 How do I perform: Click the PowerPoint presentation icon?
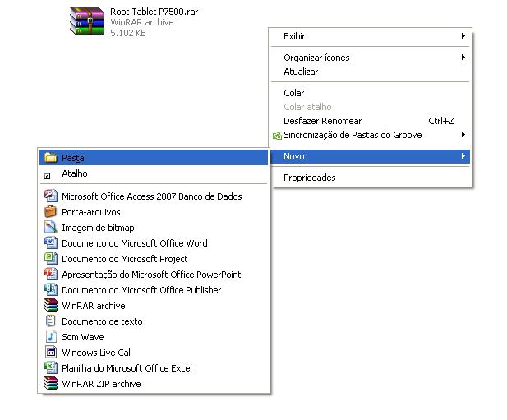point(51,274)
